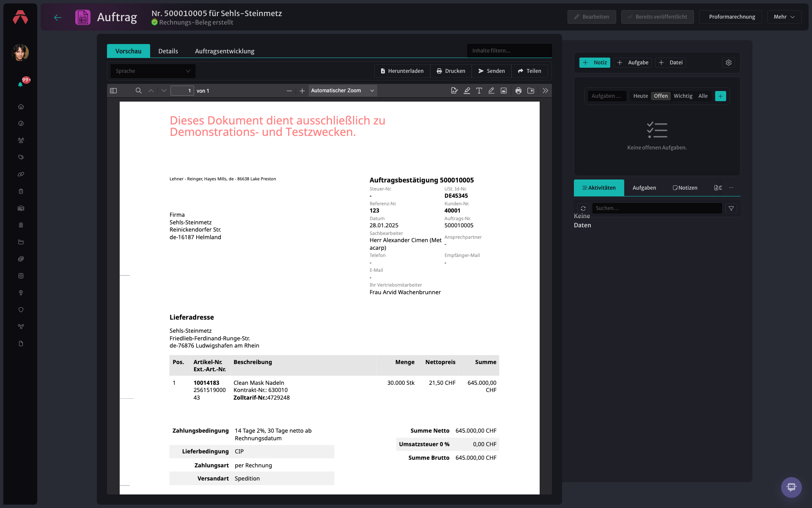
Task: Open the task panel settings gear
Action: 729,63
